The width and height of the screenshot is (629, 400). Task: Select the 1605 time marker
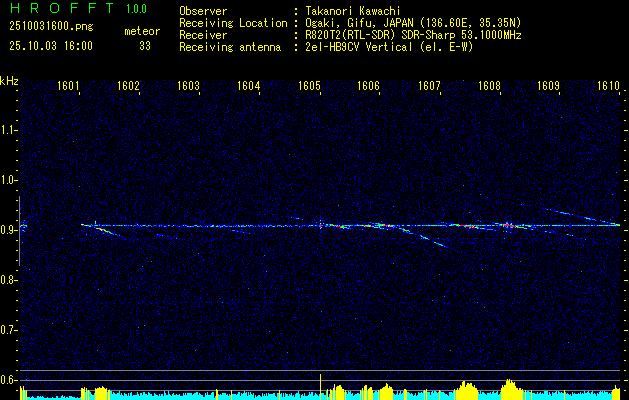click(x=309, y=86)
